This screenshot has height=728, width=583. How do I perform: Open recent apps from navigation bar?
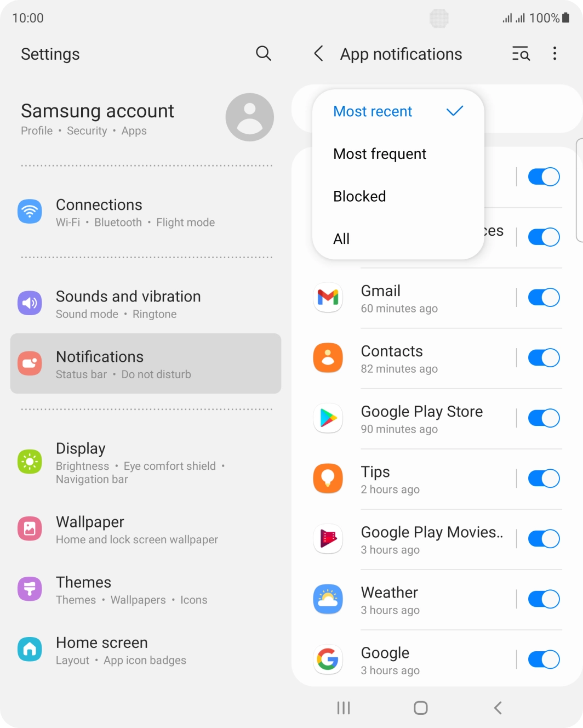click(x=344, y=708)
